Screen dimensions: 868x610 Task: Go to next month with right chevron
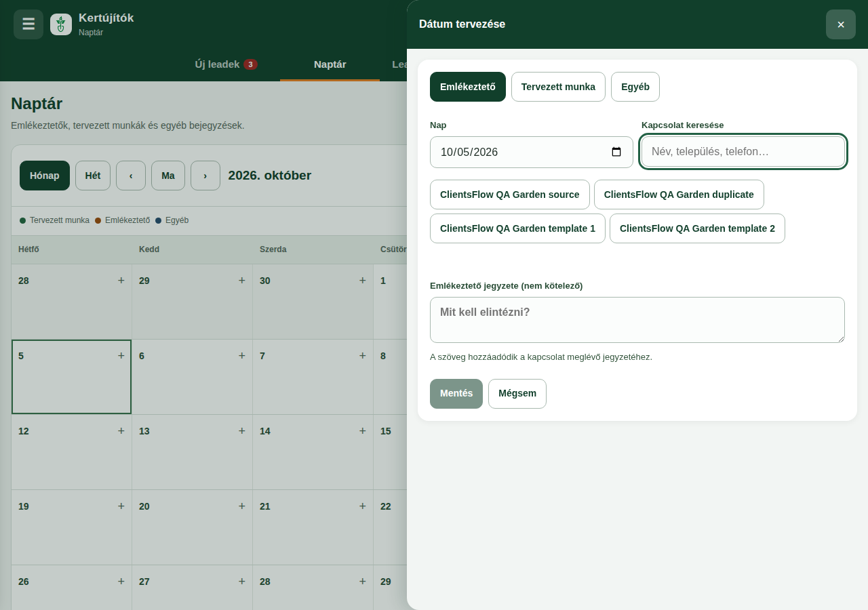tap(205, 176)
